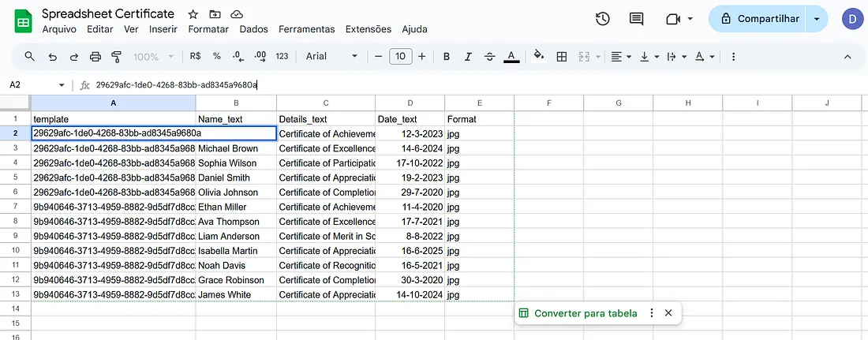Image resolution: width=868 pixels, height=340 pixels.
Task: Open text wrapping dropdown
Action: 676,57
